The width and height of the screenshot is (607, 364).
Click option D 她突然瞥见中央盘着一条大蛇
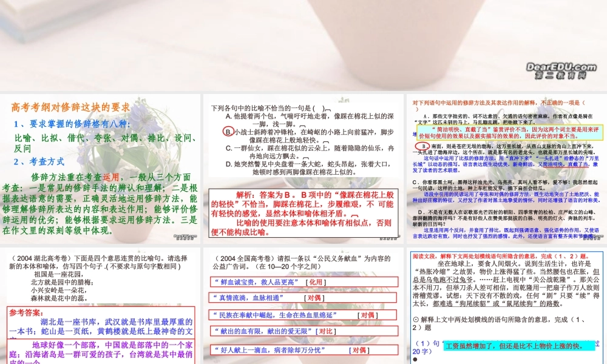308,168
